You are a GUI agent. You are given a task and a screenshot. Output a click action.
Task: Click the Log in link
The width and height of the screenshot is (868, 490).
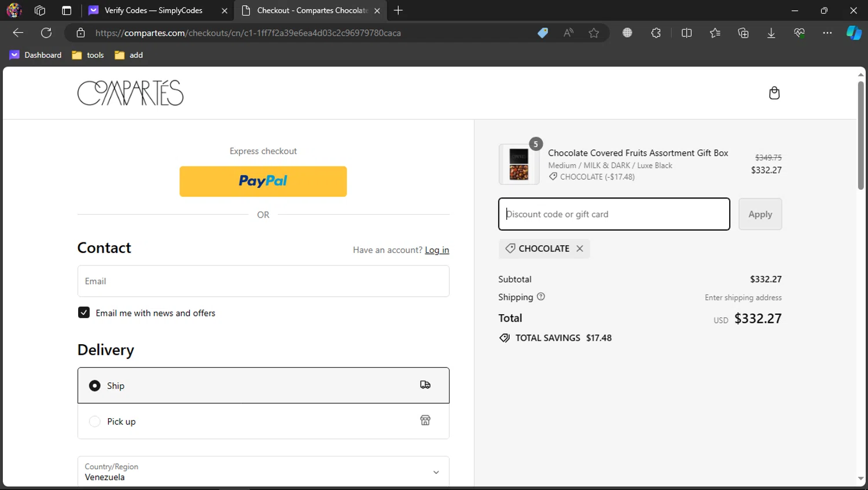tap(437, 250)
